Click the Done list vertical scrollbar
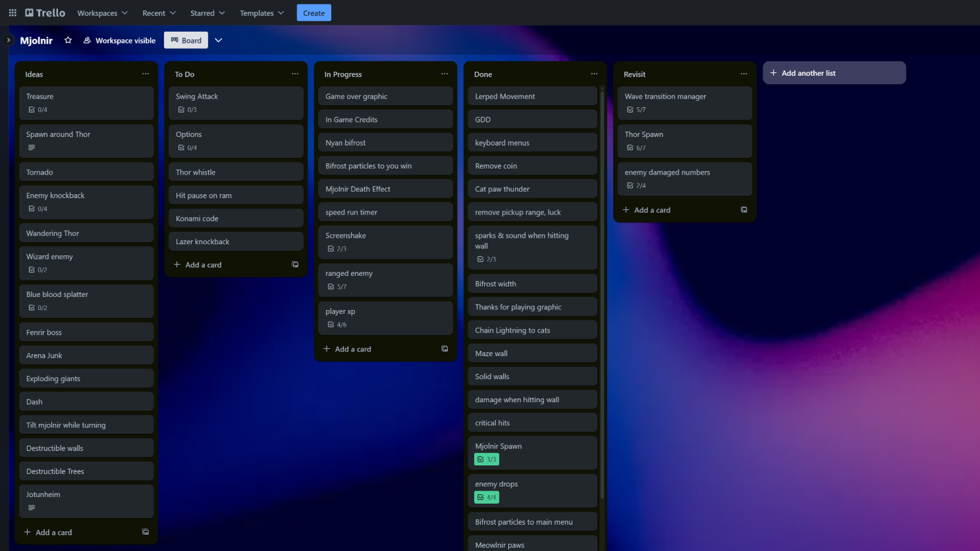Image resolution: width=980 pixels, height=551 pixels. (x=602, y=293)
